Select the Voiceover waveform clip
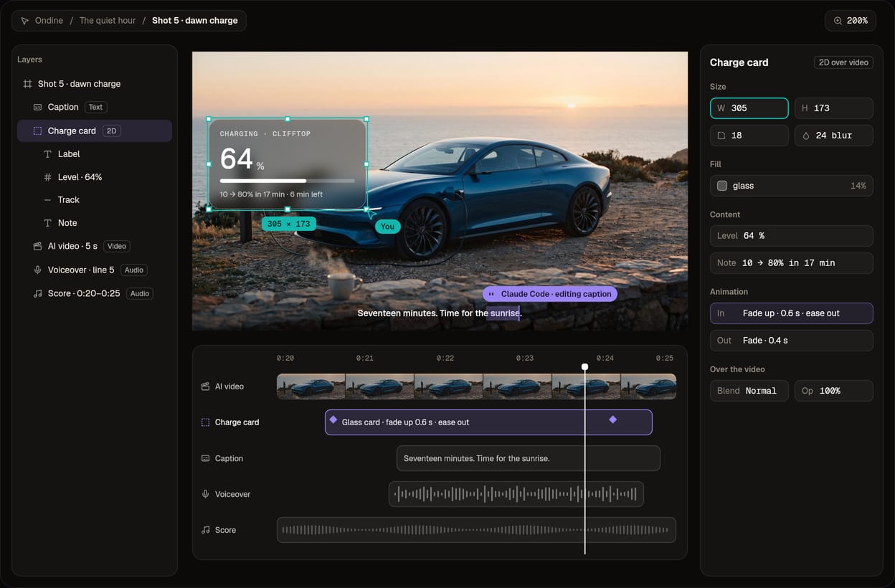The height and width of the screenshot is (588, 895). pyautogui.click(x=516, y=494)
